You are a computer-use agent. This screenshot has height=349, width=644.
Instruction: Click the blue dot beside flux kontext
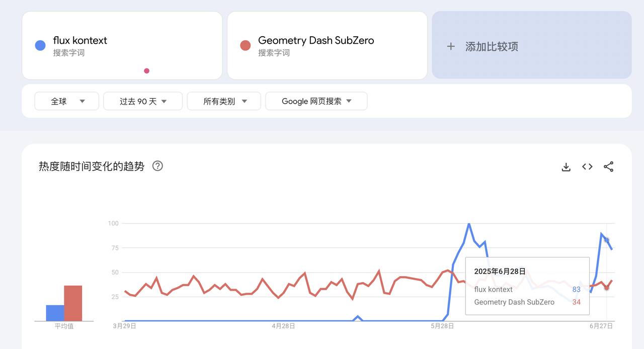(x=40, y=46)
